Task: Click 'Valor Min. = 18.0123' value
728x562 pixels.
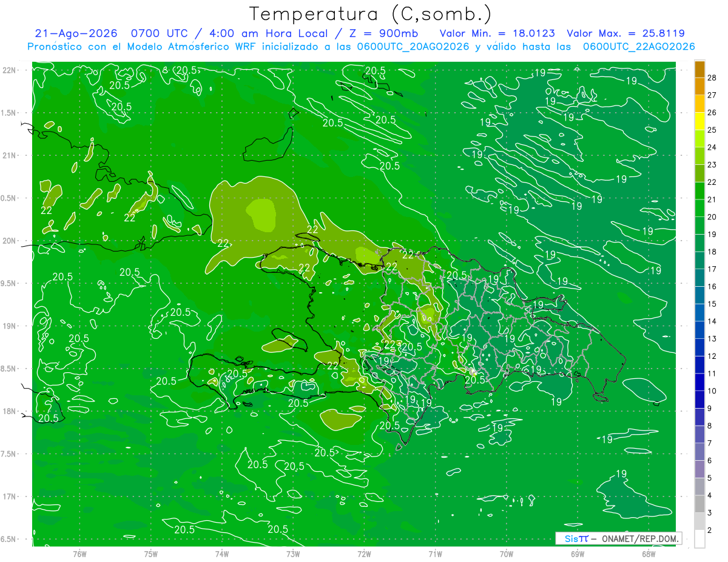Action: [497, 33]
